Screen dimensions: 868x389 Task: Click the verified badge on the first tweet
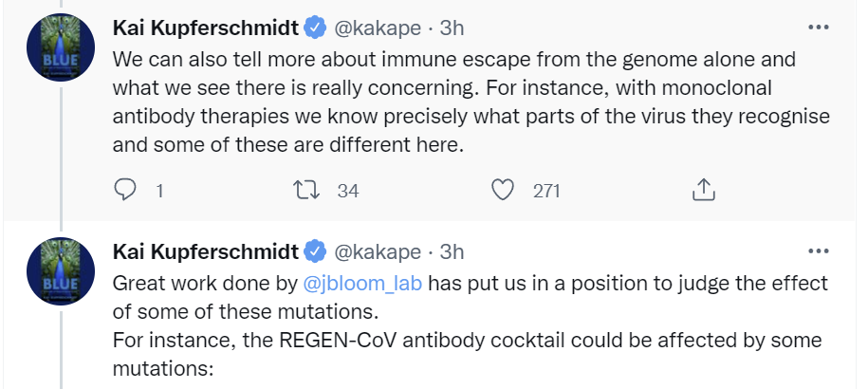tap(316, 28)
